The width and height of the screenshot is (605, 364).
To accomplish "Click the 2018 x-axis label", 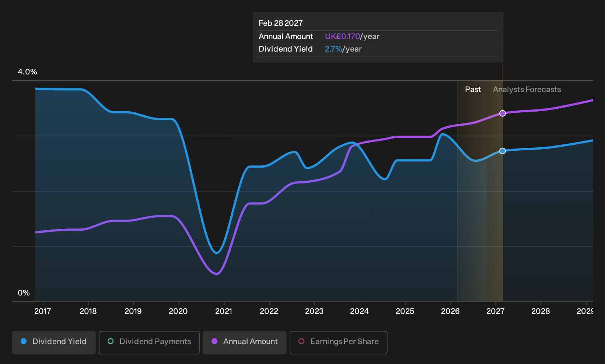I will 88,311.
